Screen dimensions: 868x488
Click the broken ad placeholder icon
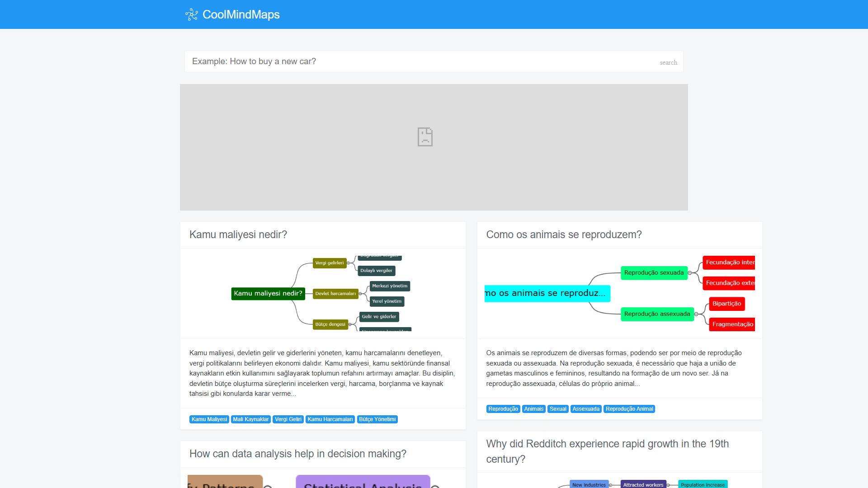[425, 137]
